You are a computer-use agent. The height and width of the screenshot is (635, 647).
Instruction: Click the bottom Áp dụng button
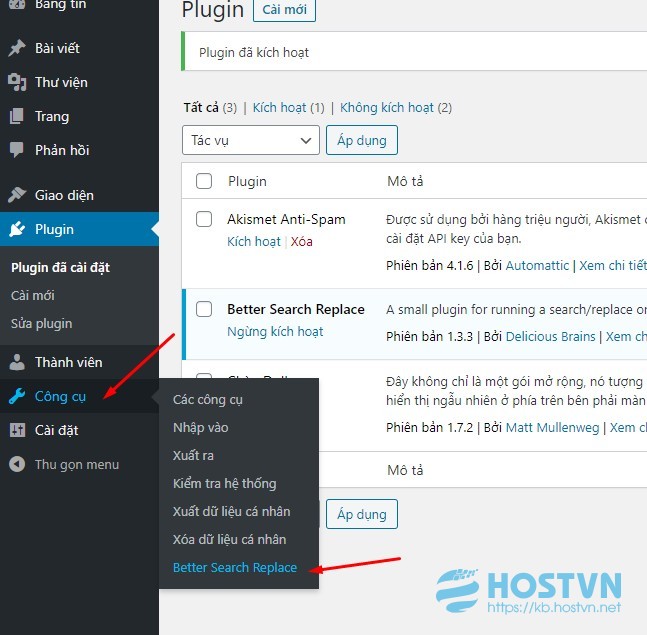(x=362, y=514)
